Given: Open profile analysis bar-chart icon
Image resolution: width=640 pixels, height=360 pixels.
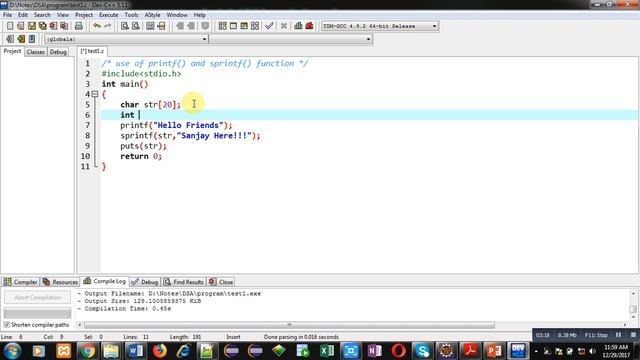Looking at the screenshot, I should pyautogui.click(x=298, y=26).
